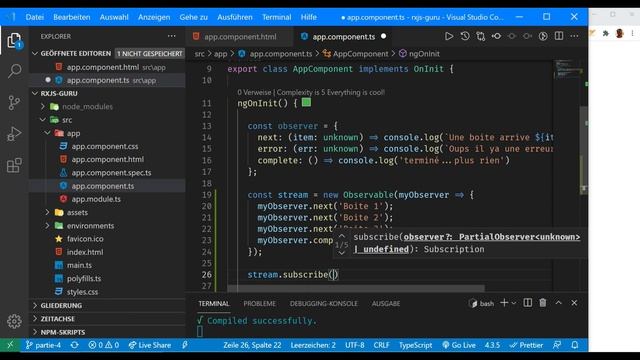This screenshot has height=360, width=640.
Task: Select the bash terminal instance
Action: [482, 303]
